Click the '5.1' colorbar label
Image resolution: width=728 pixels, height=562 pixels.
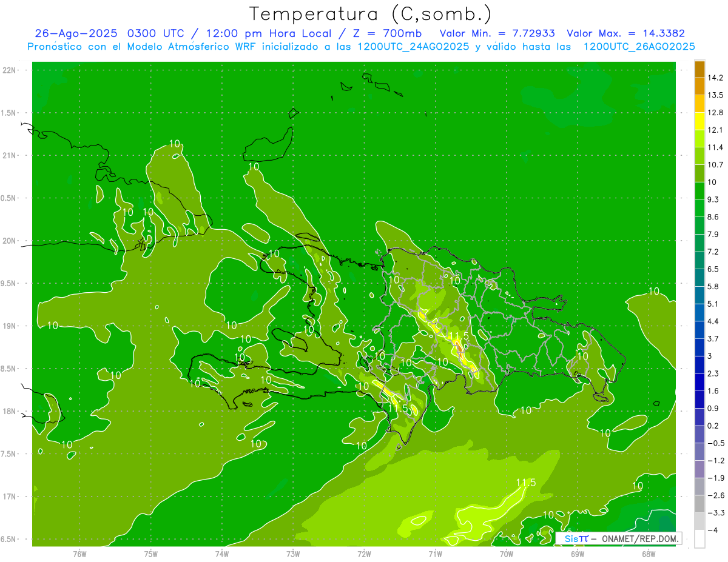click(x=713, y=304)
